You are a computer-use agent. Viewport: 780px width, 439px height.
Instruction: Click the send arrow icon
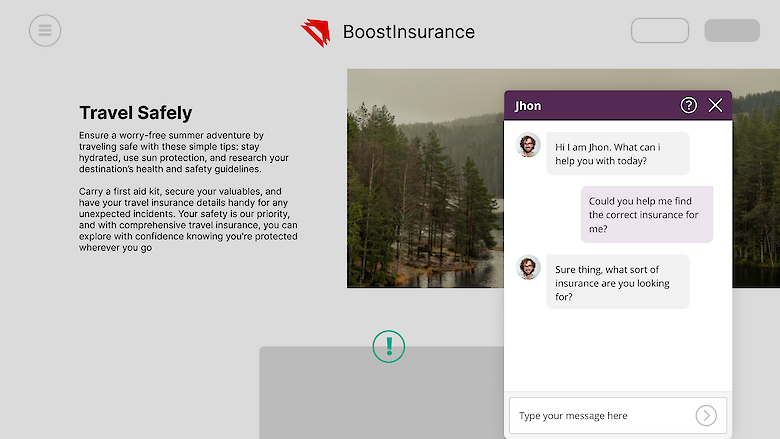coord(706,415)
